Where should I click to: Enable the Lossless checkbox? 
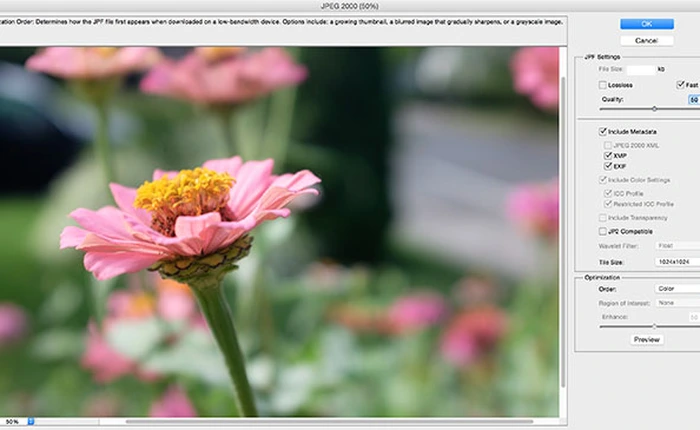click(603, 85)
